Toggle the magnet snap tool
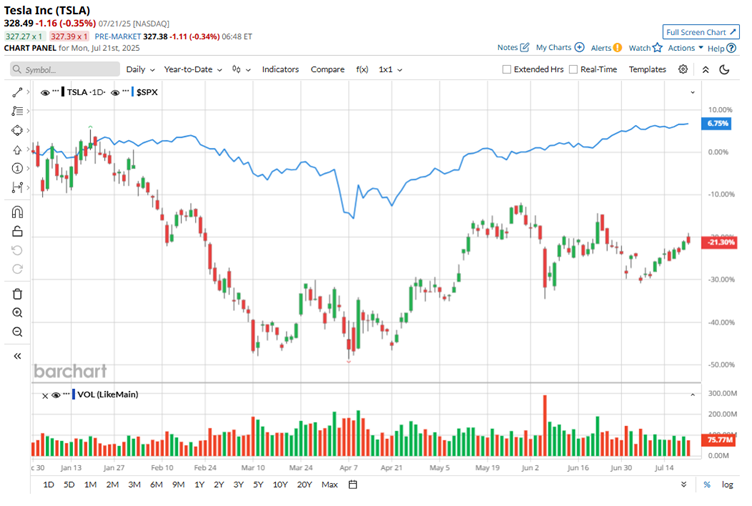The image size is (752, 506). (x=17, y=212)
